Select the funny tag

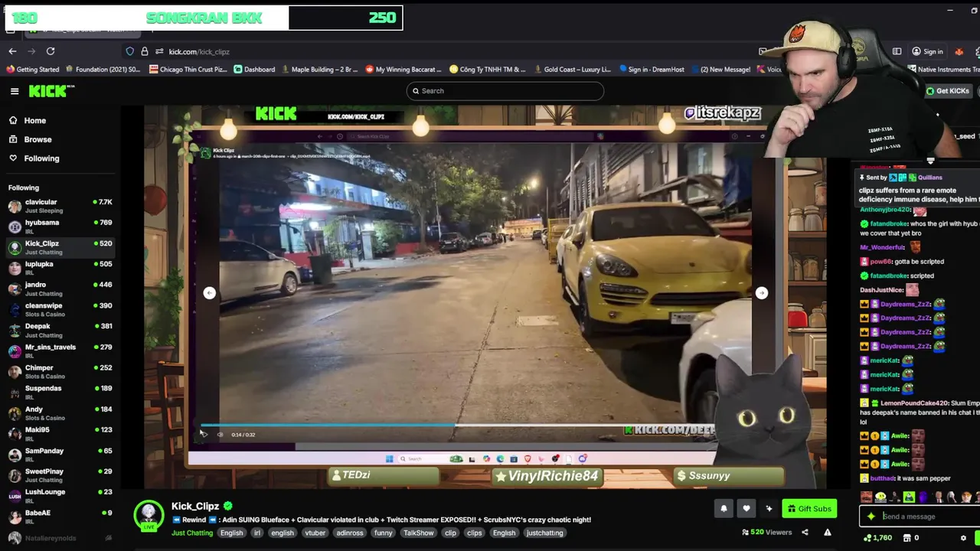point(383,533)
